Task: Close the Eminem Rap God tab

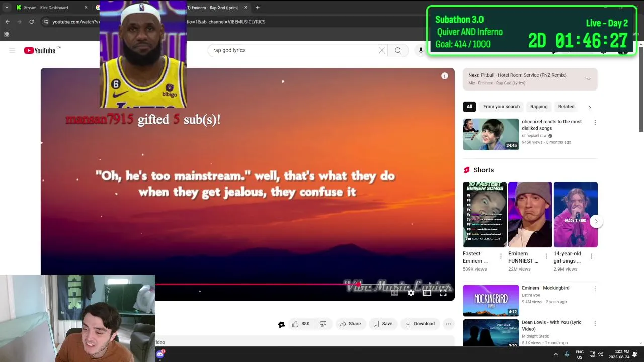Action: coord(246,8)
